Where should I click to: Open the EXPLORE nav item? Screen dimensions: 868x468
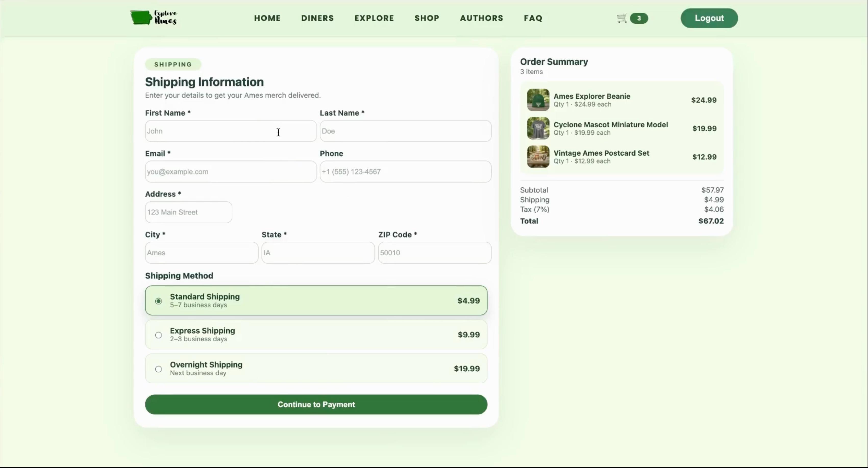[374, 18]
